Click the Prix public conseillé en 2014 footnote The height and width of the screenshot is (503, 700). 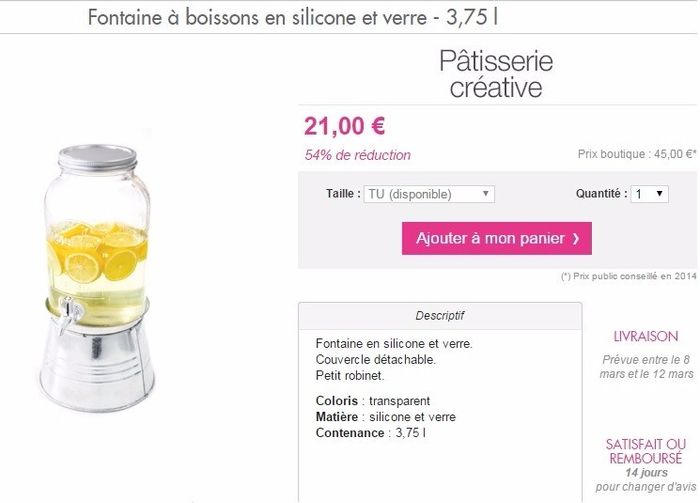(x=629, y=277)
